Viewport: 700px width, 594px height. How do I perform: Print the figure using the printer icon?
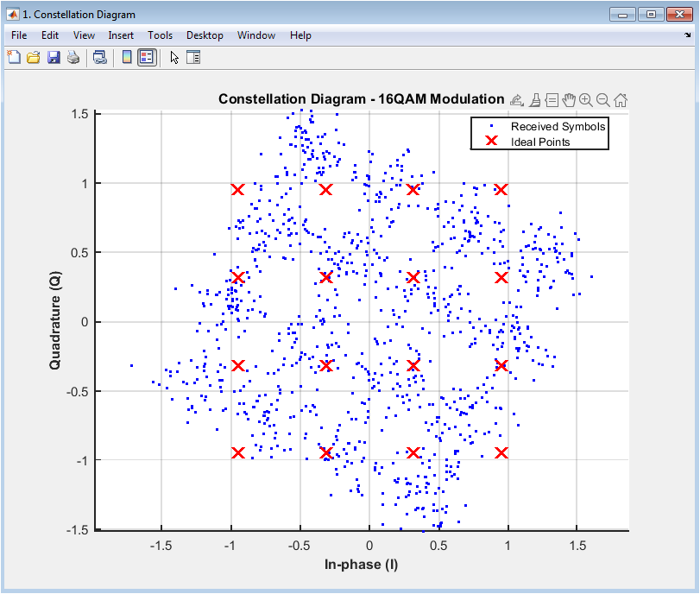(x=73, y=57)
